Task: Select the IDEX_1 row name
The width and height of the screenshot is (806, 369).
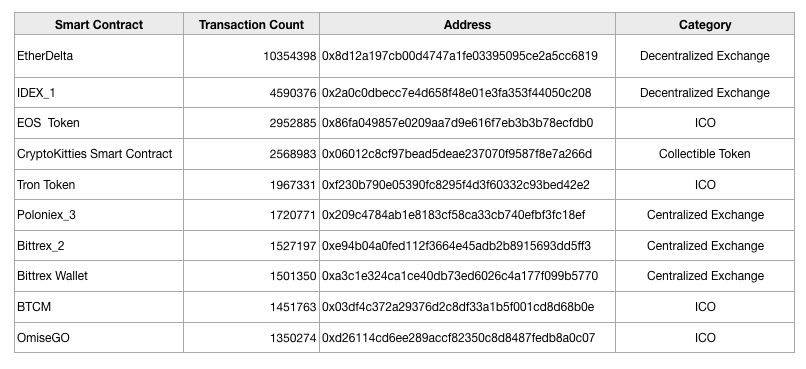Action: click(x=99, y=93)
